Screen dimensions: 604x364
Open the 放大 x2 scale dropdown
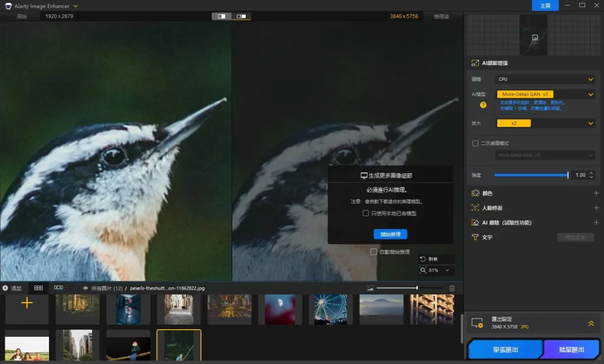pos(545,123)
